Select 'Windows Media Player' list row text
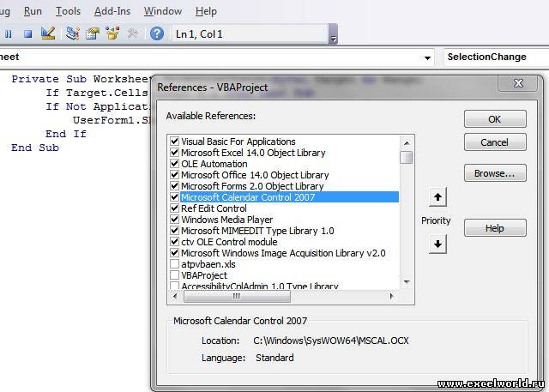 [x=226, y=220]
